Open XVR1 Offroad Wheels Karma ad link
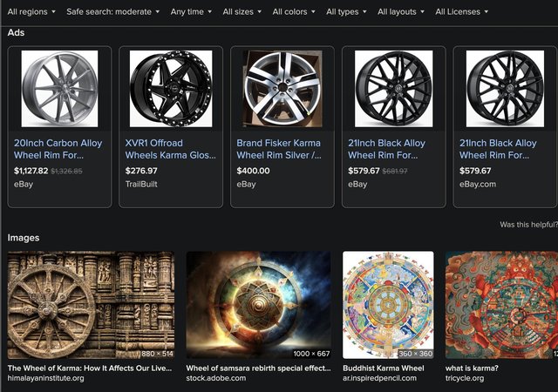The image size is (558, 392). coord(171,149)
